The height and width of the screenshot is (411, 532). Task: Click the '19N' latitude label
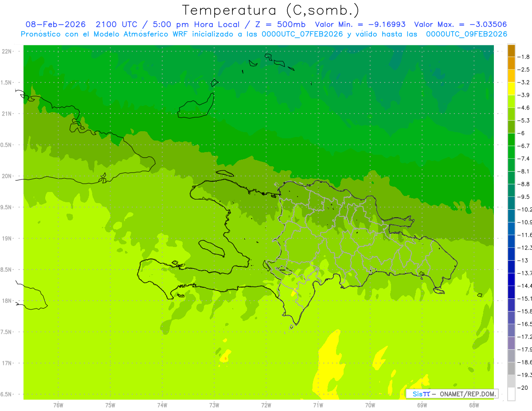pyautogui.click(x=8, y=238)
